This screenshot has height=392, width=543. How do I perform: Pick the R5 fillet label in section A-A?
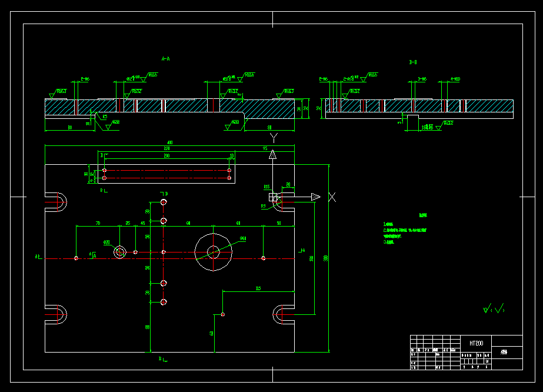click(x=105, y=117)
